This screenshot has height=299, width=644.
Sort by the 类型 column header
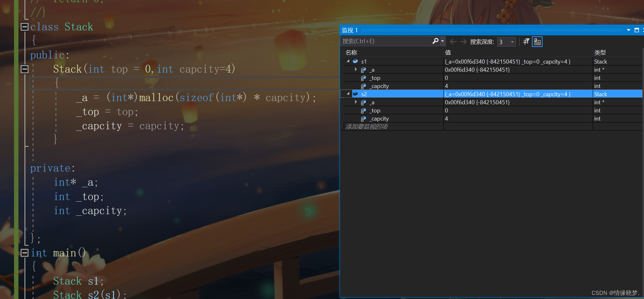pyautogui.click(x=617, y=52)
